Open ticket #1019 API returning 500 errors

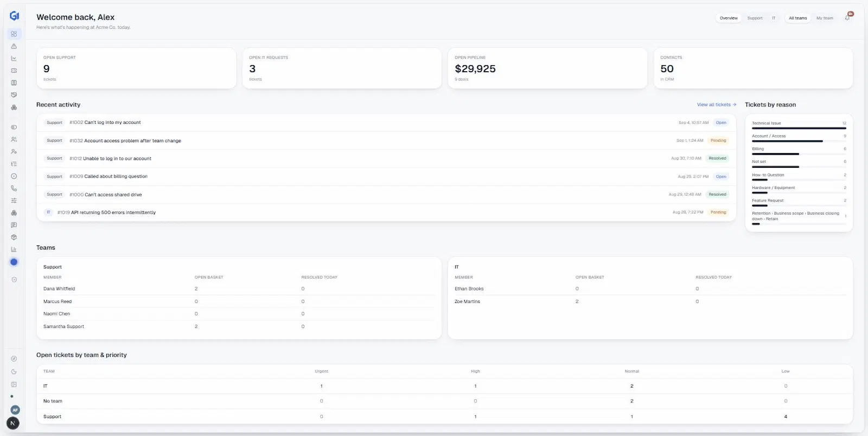coord(386,212)
